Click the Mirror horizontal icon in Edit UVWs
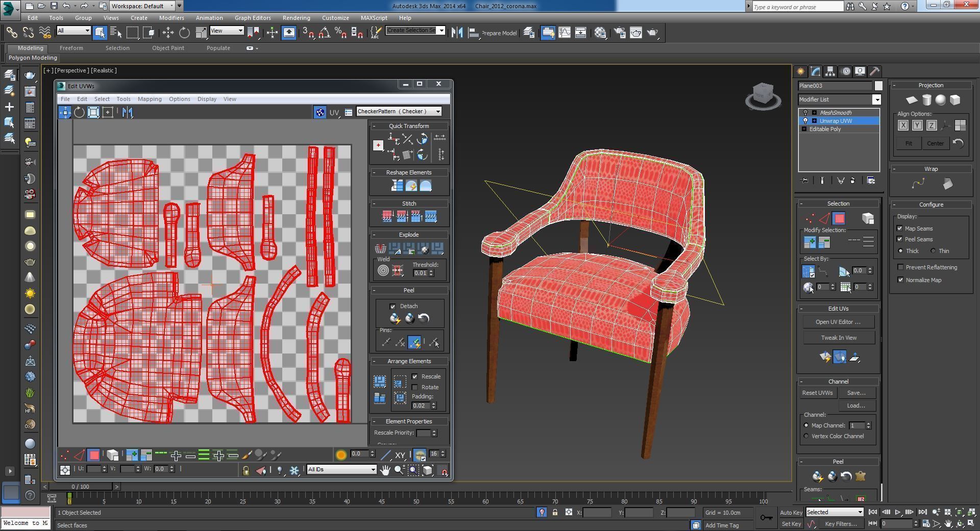980x531 pixels. (x=128, y=112)
